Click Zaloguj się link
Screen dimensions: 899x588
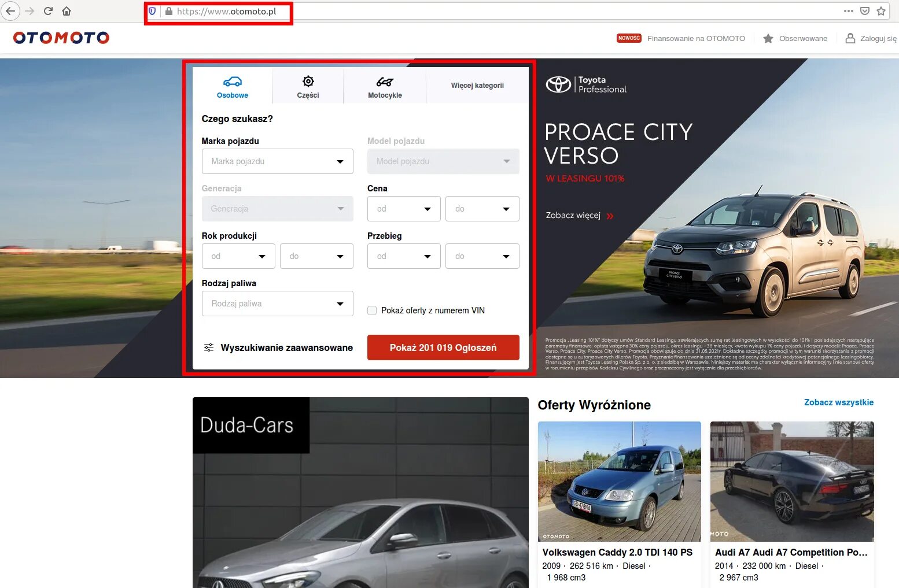tap(878, 38)
